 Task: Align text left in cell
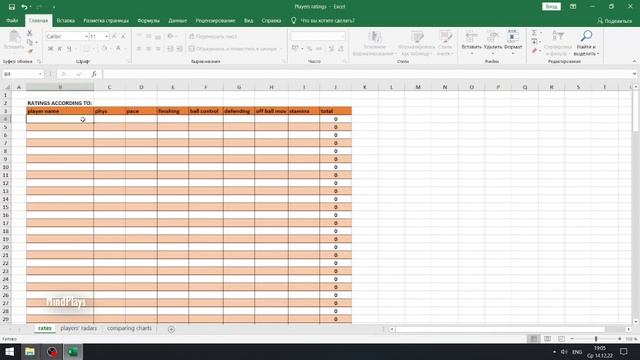tap(139, 49)
